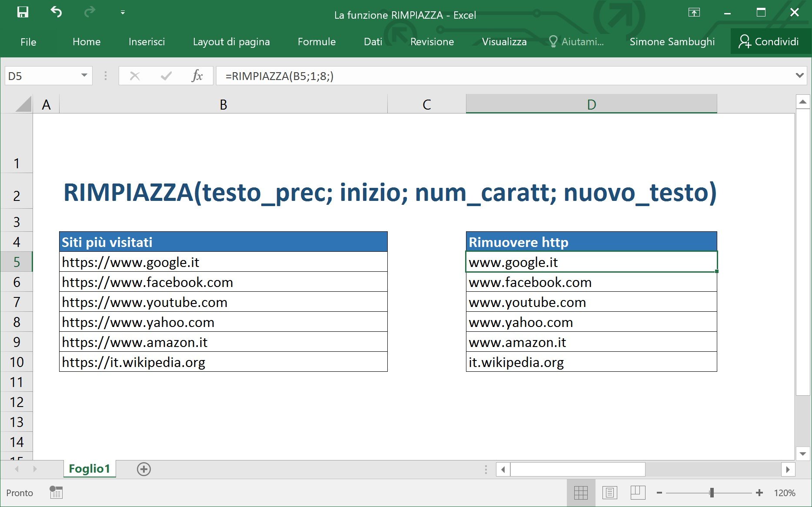This screenshot has height=507, width=812.
Task: Switch to Page Layout view icon
Action: [610, 493]
